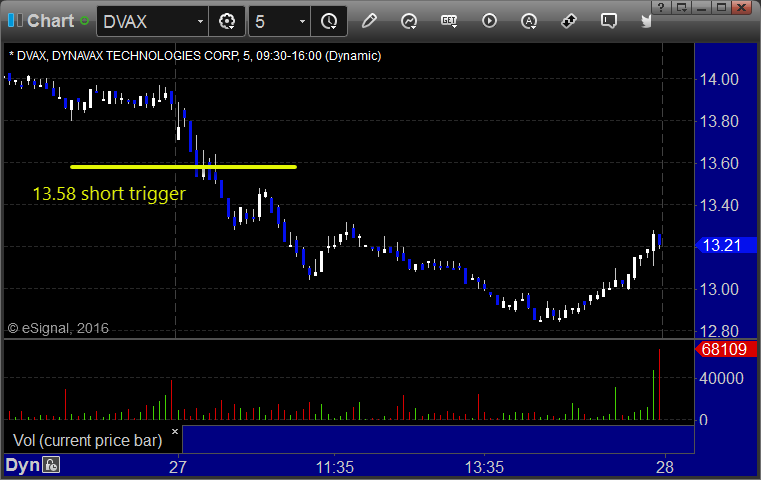Click the pop-out window title button

click(681, 8)
